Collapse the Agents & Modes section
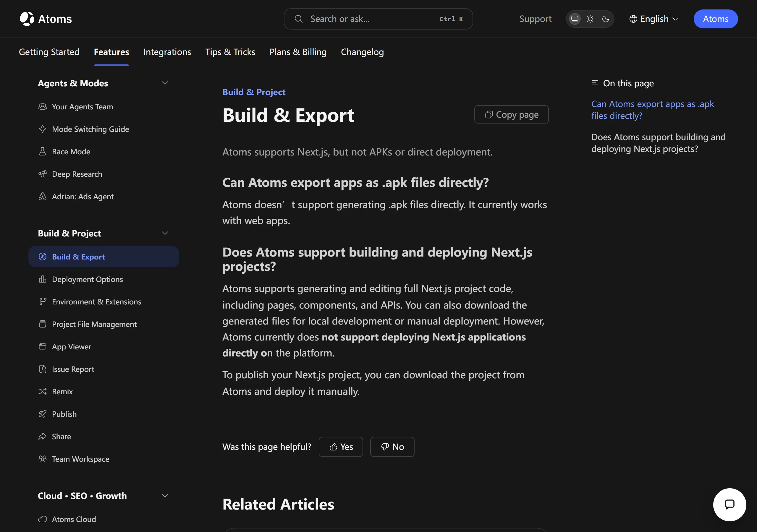 click(x=165, y=83)
